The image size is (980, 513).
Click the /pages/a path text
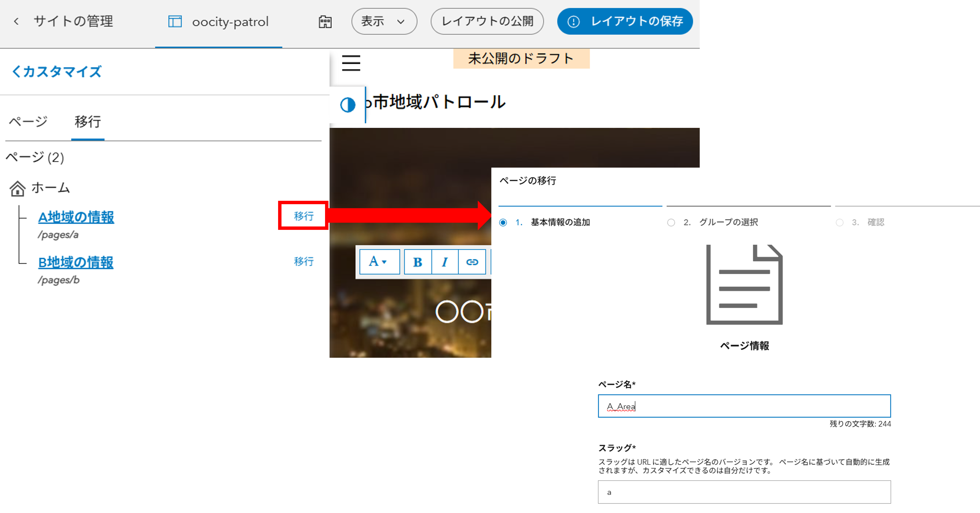click(58, 235)
